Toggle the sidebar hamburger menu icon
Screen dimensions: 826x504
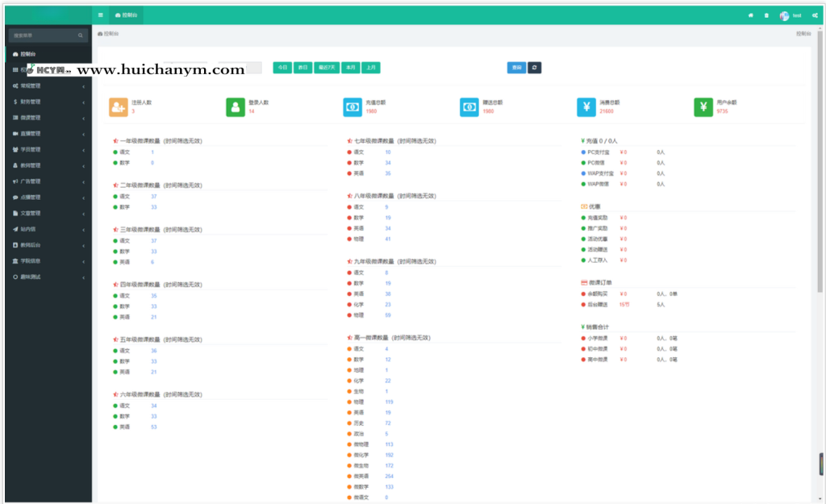(x=100, y=15)
